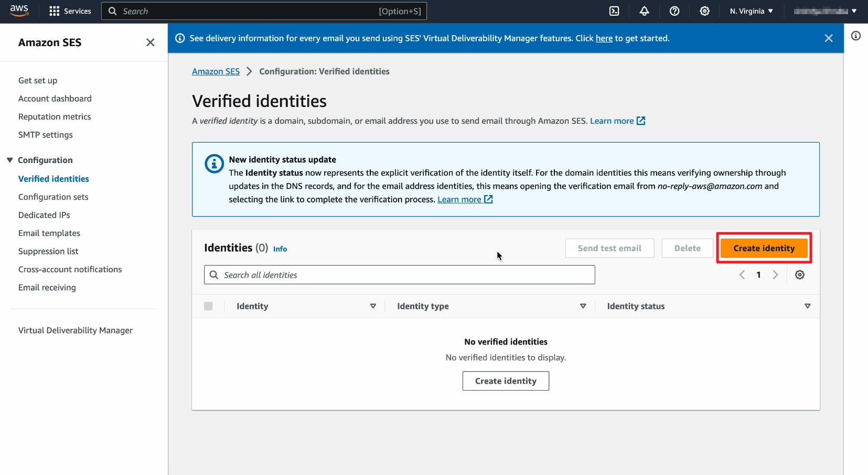
Task: Click the help question mark icon
Action: tap(674, 11)
